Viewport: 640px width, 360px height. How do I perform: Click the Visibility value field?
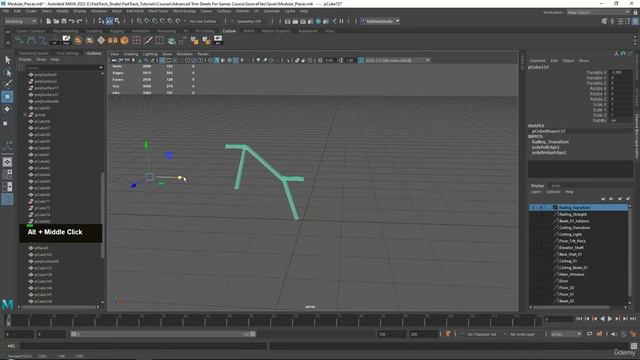621,120
